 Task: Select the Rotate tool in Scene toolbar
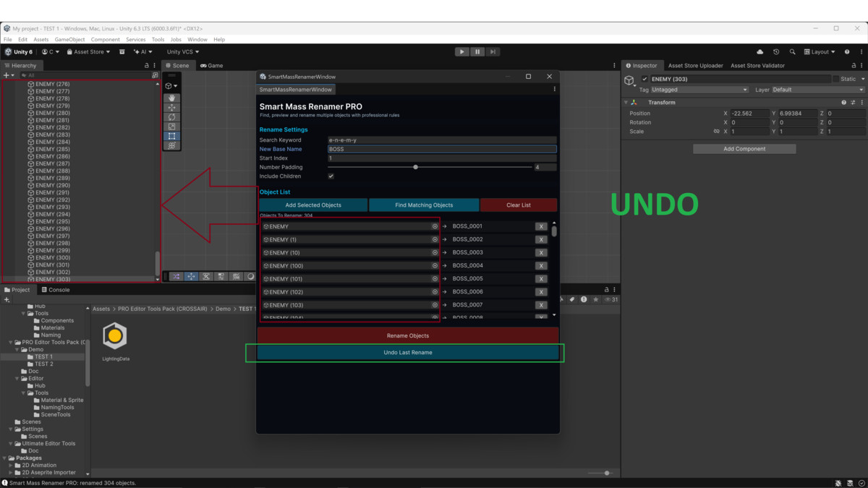click(171, 117)
